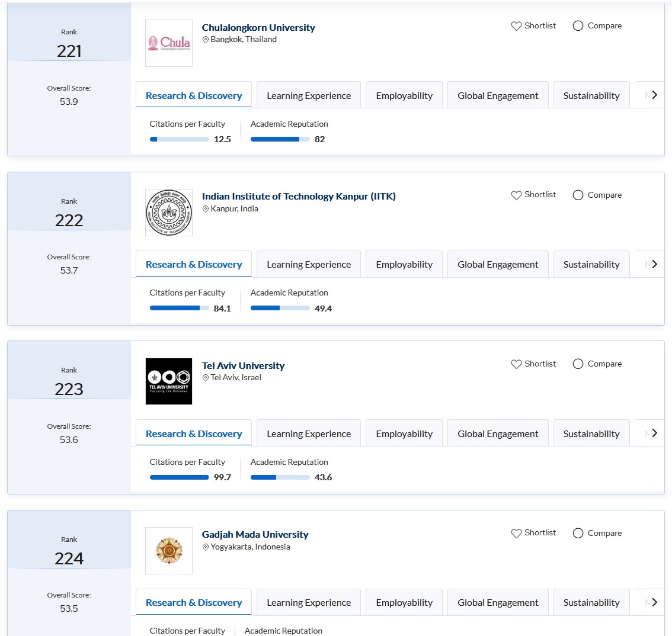The width and height of the screenshot is (672, 636).
Task: Click IIT Kanpur logo image
Action: (169, 213)
